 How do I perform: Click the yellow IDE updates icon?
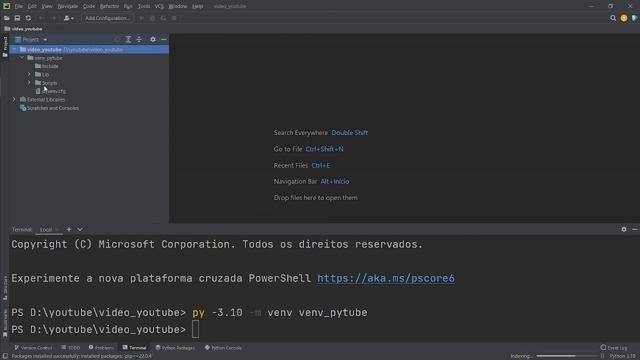coord(624,18)
